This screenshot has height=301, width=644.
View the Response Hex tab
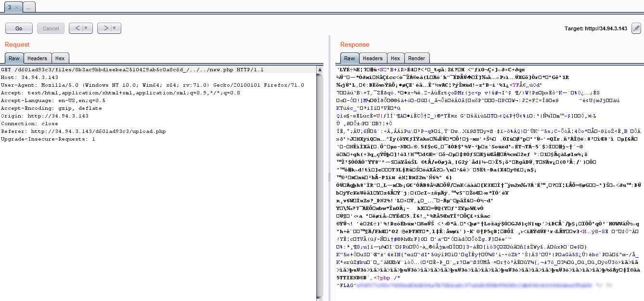pos(395,58)
